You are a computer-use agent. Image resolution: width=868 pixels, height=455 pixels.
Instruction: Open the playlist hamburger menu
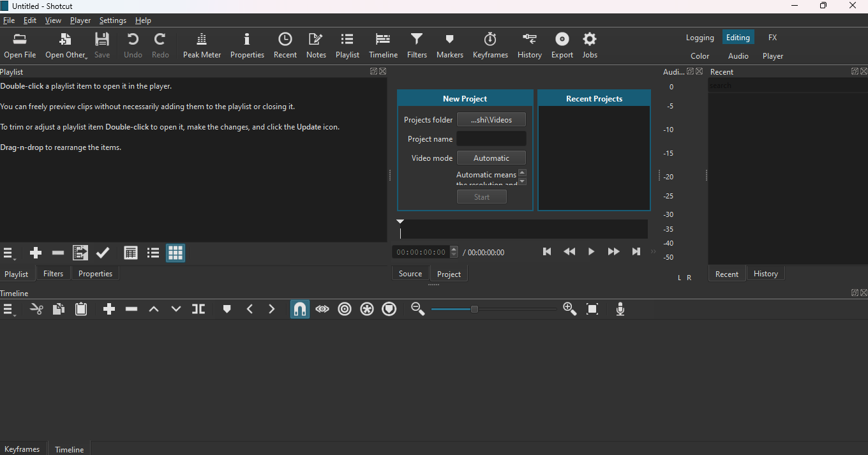pos(9,253)
